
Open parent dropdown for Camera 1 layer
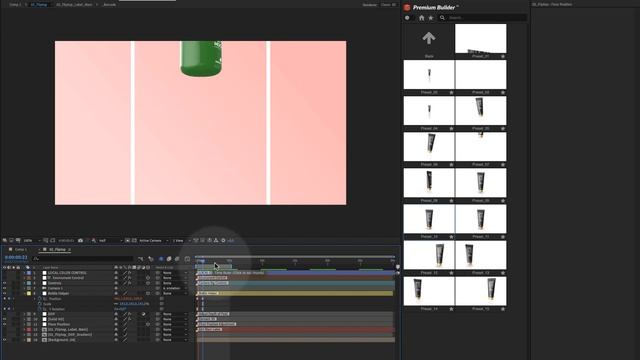(175, 288)
